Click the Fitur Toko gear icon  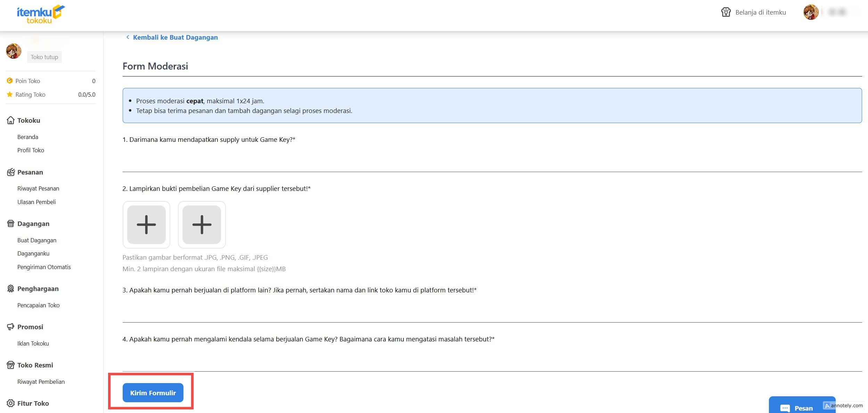tap(11, 403)
